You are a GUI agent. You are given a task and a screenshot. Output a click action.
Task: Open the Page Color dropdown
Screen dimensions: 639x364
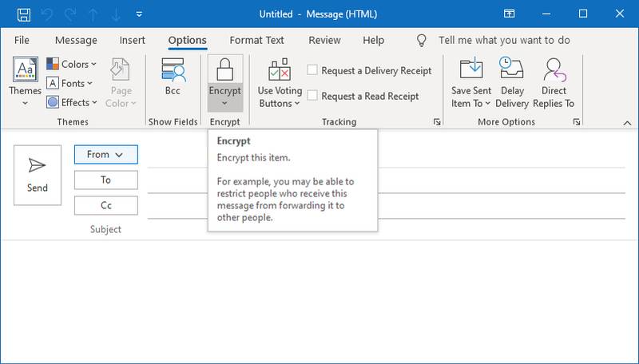[x=121, y=83]
